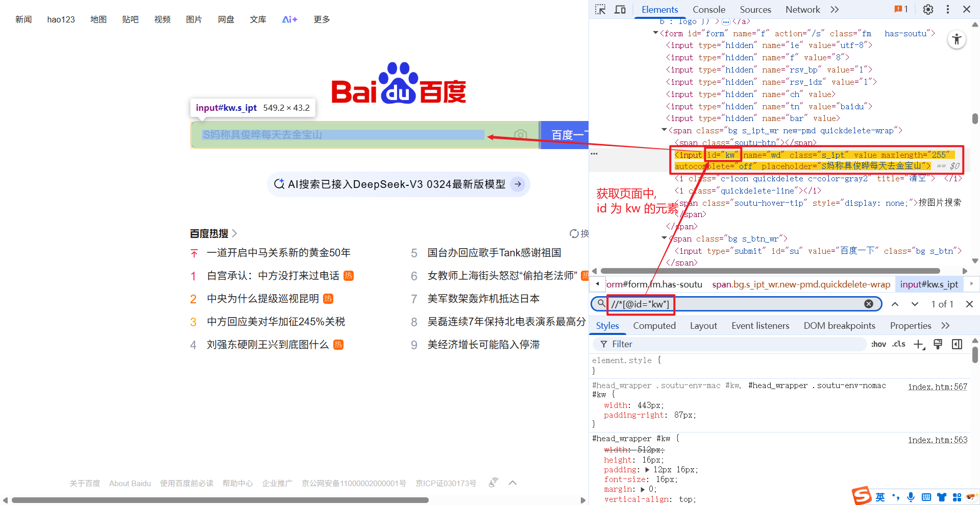Open the 地图 link
Viewport: 980px width, 505px height.
click(x=99, y=19)
